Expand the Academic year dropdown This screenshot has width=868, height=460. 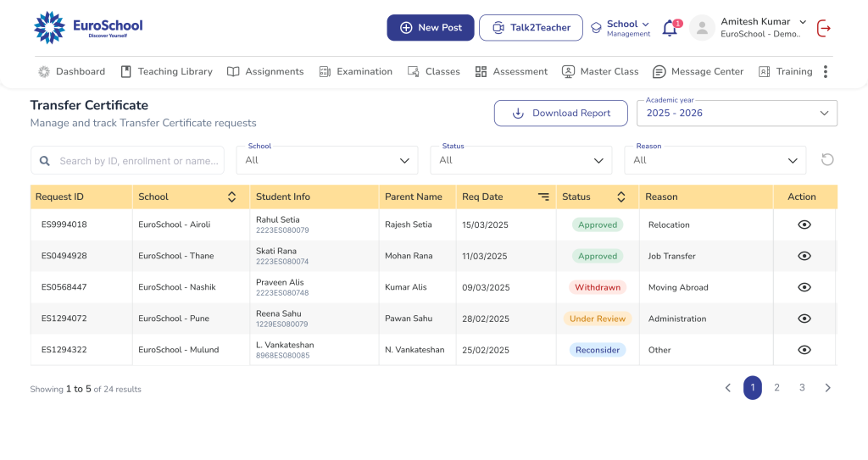click(737, 114)
